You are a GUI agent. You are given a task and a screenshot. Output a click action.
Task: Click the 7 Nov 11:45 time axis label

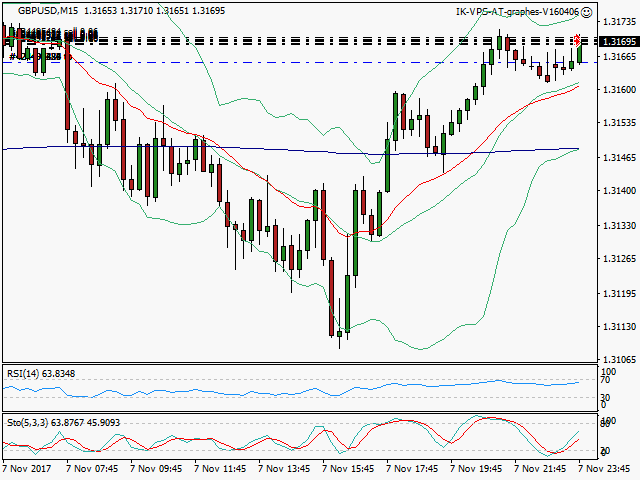223,467
